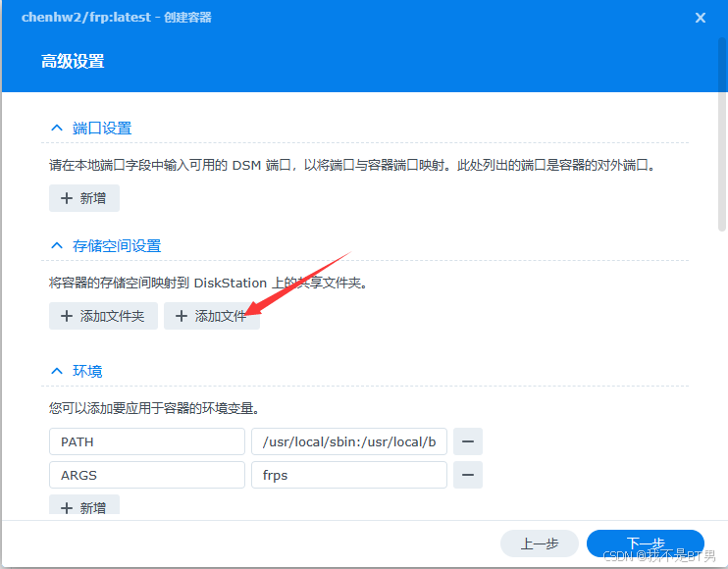The width and height of the screenshot is (728, 569).
Task: Edit the /usr/local/sbin value field
Action: (x=349, y=441)
